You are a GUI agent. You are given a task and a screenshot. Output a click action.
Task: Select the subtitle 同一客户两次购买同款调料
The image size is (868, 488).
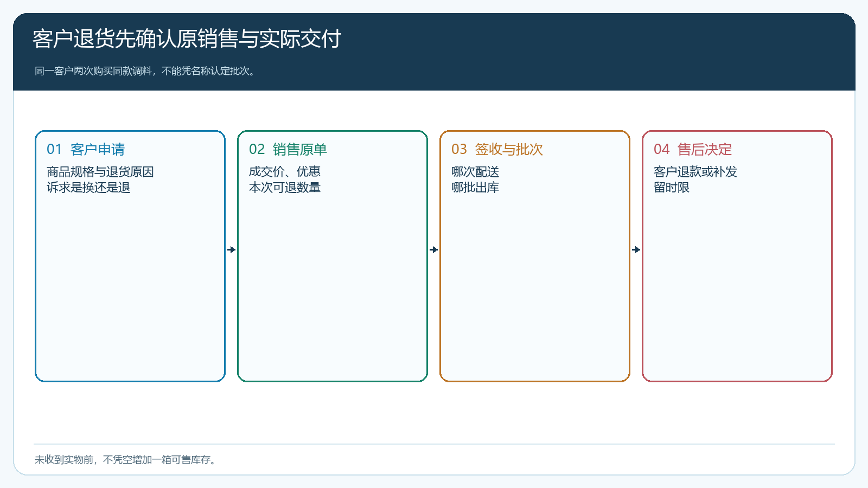coord(93,71)
